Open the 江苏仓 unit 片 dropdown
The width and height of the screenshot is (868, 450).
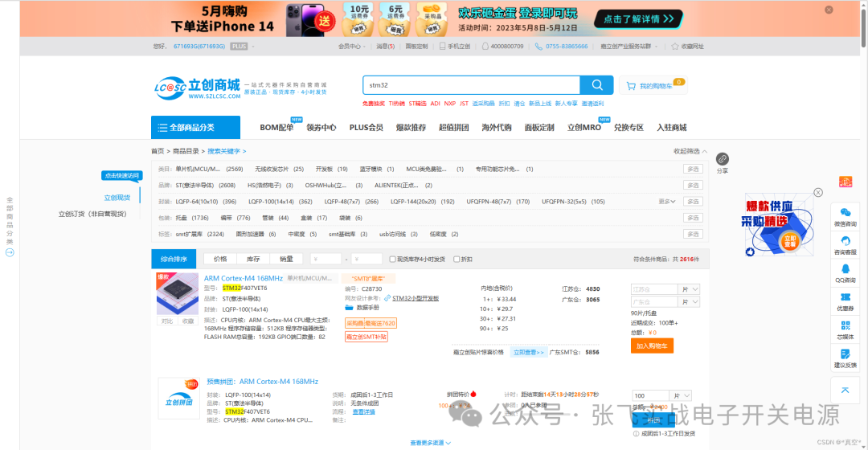click(x=690, y=289)
